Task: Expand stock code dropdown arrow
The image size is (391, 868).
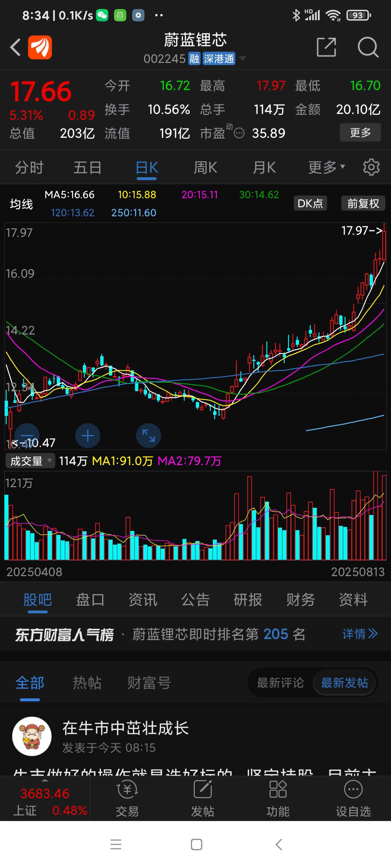Action: pyautogui.click(x=243, y=58)
